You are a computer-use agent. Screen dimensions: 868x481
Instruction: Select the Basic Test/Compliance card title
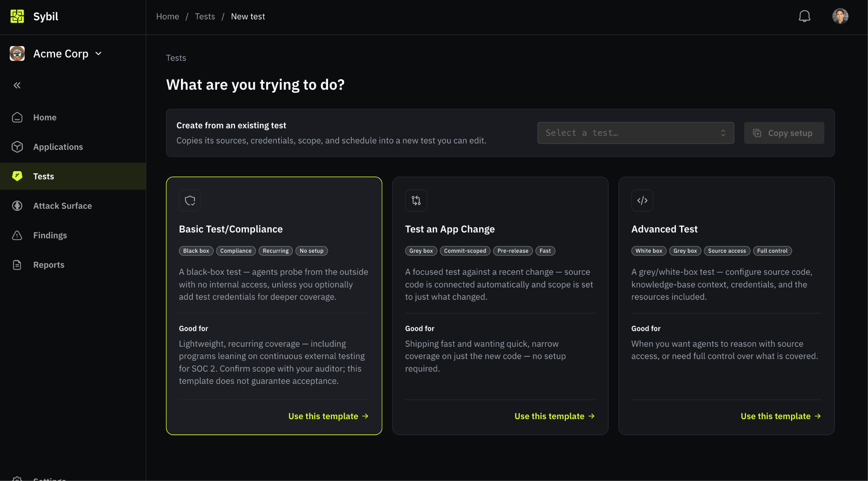231,229
